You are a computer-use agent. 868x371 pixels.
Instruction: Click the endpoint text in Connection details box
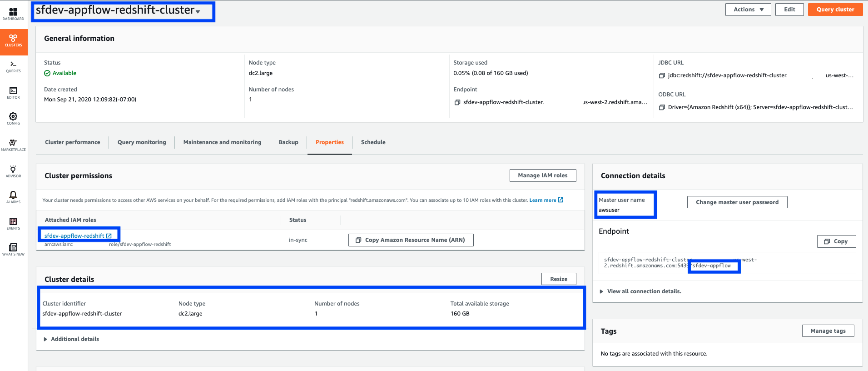coord(680,263)
